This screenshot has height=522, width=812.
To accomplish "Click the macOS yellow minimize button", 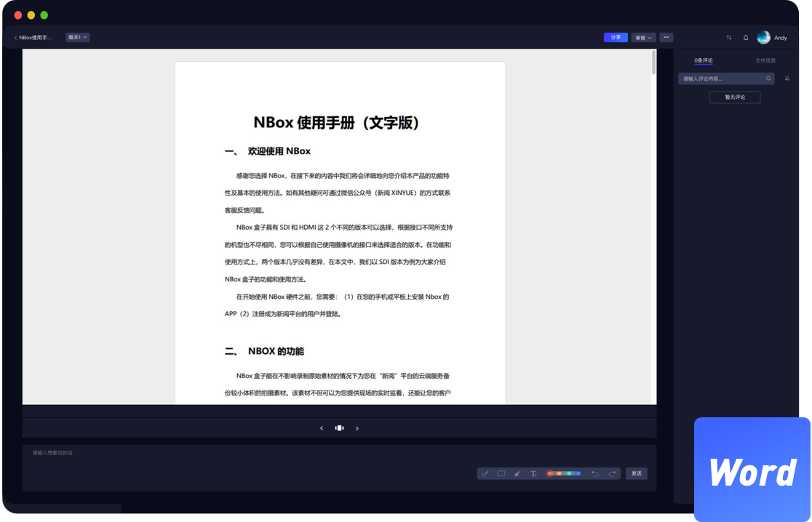I will 31,15.
